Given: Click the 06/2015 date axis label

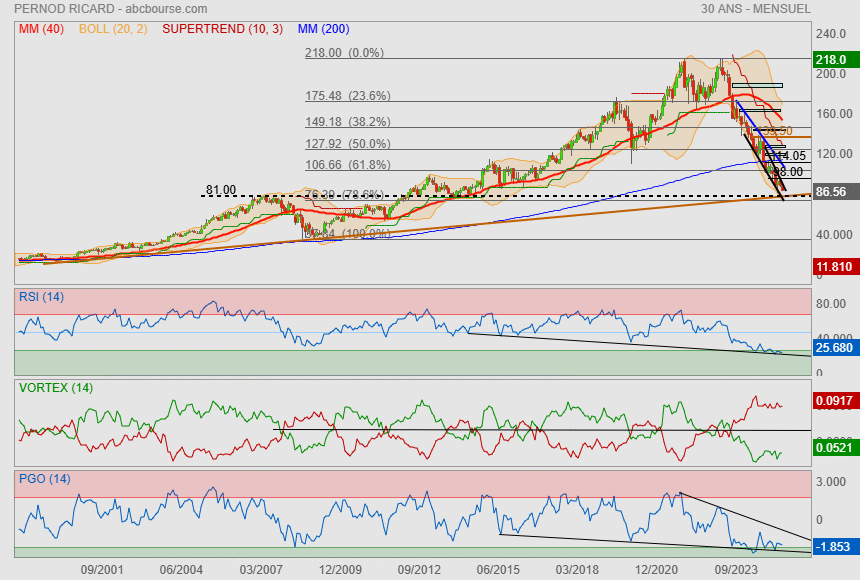Looking at the screenshot, I should tap(498, 570).
